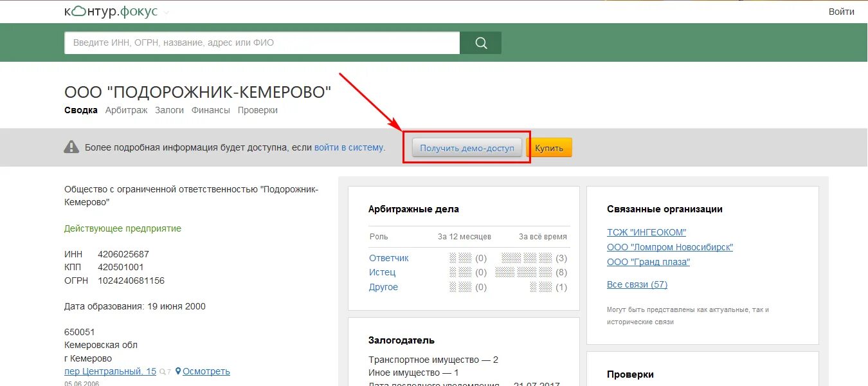Open the Финансы tab
This screenshot has width=868, height=386.
click(210, 110)
